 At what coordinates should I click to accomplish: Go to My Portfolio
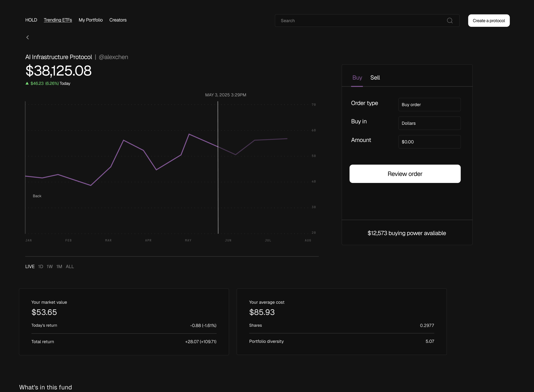90,20
